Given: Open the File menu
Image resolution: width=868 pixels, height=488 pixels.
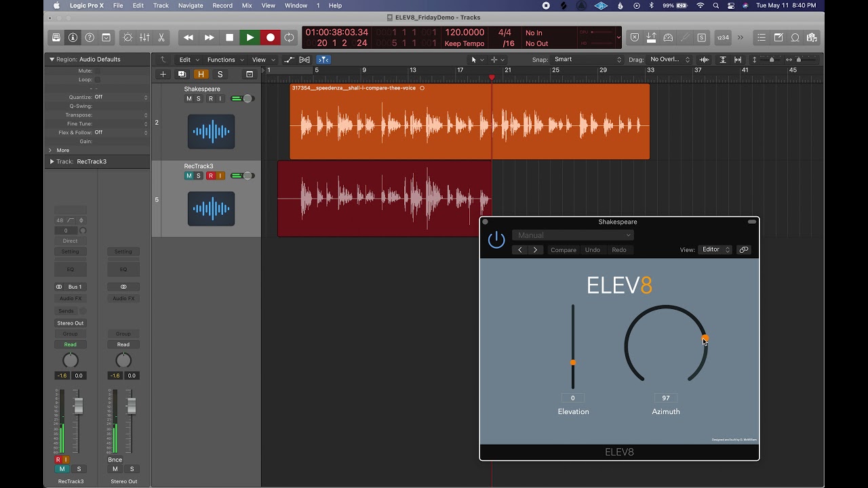Looking at the screenshot, I should click(118, 5).
